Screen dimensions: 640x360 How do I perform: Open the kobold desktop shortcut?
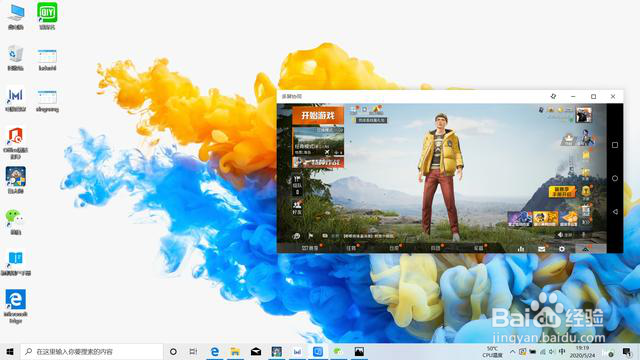tap(47, 60)
